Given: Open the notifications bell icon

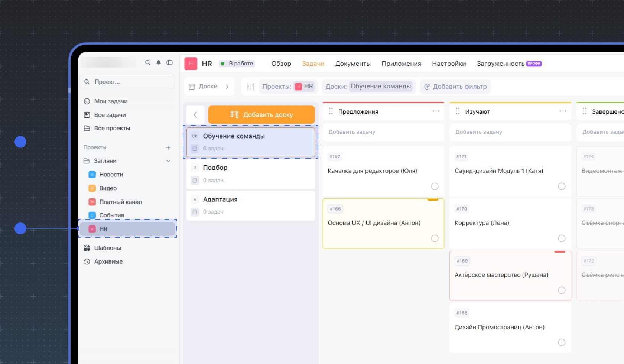Looking at the screenshot, I should (x=159, y=62).
